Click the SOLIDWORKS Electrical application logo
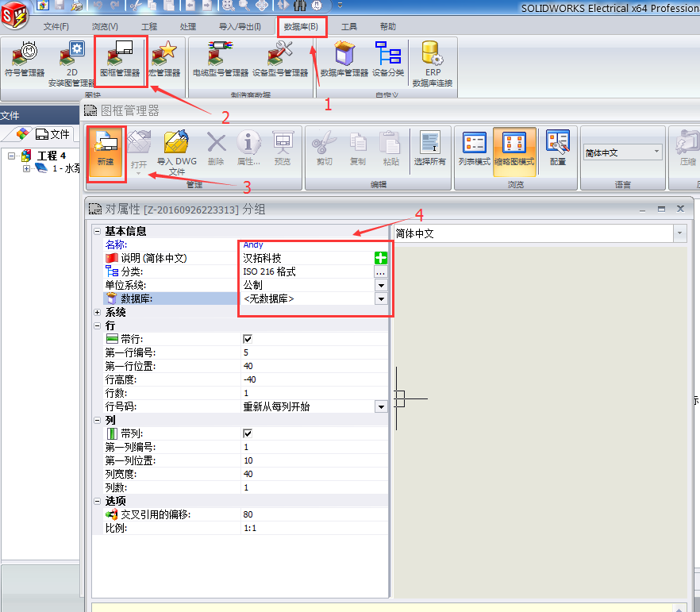 [x=14, y=14]
